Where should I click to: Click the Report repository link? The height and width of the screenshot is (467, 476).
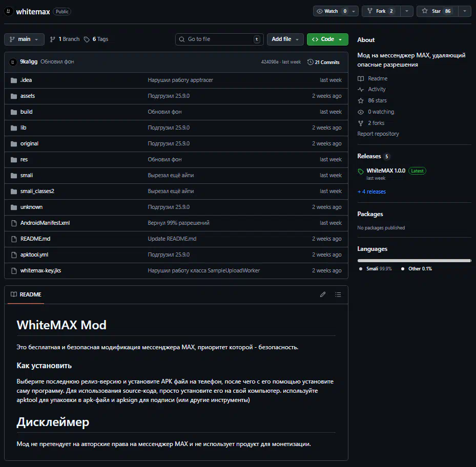tap(378, 134)
